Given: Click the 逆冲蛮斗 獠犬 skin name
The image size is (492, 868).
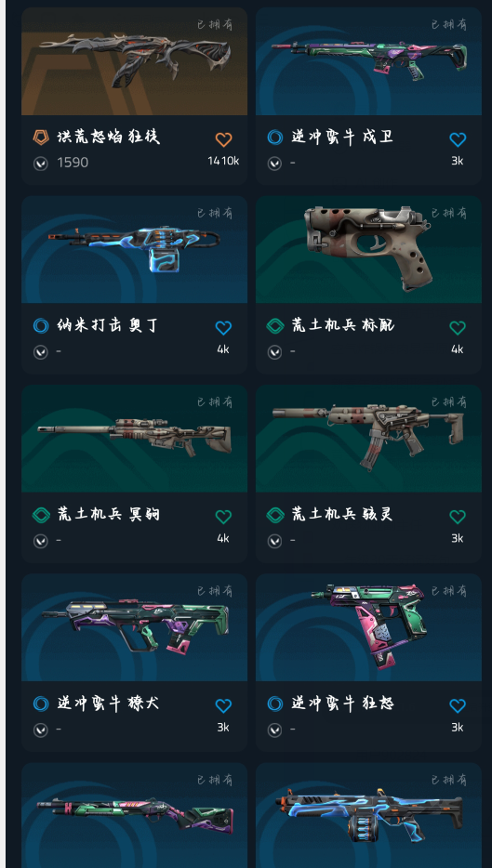Looking at the screenshot, I should pos(108,704).
